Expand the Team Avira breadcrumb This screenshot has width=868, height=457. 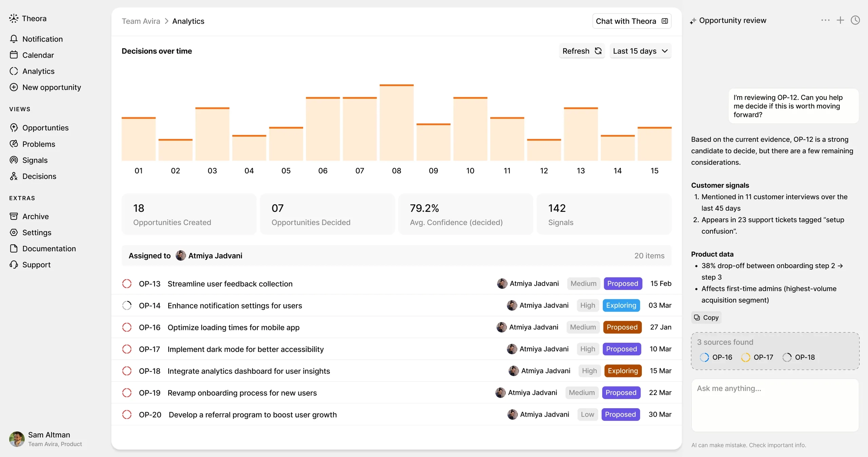(x=141, y=21)
